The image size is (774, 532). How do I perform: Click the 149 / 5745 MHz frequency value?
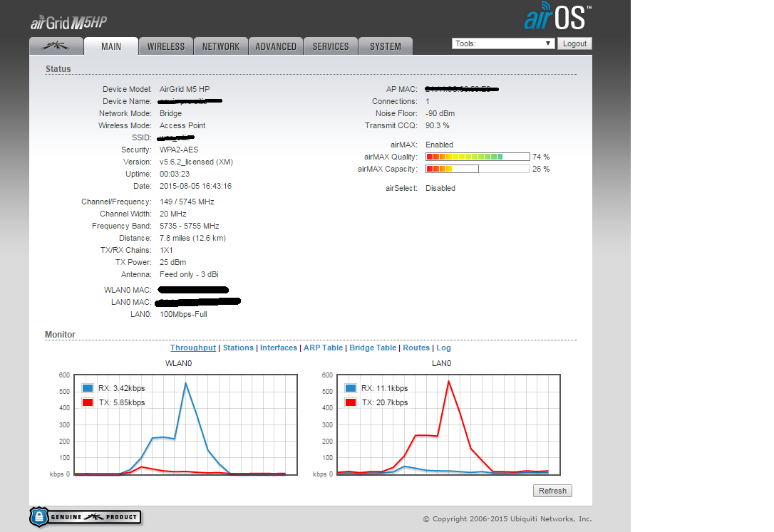pyautogui.click(x=187, y=202)
